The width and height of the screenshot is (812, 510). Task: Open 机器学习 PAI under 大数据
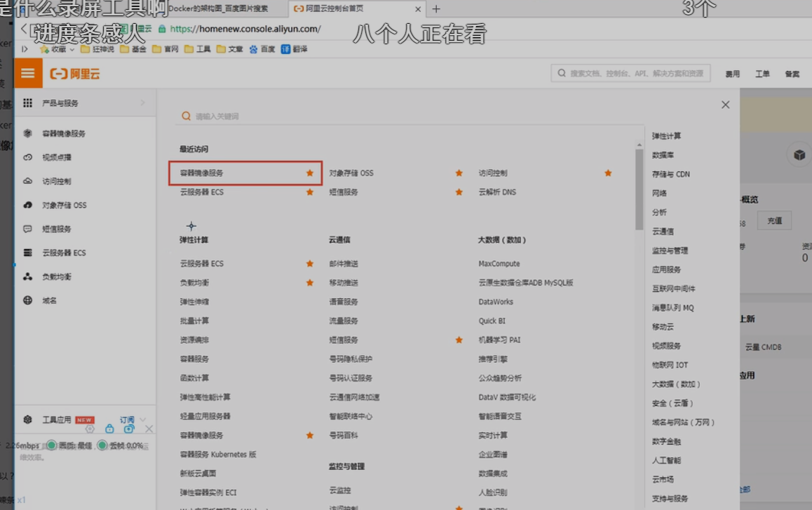pyautogui.click(x=499, y=340)
